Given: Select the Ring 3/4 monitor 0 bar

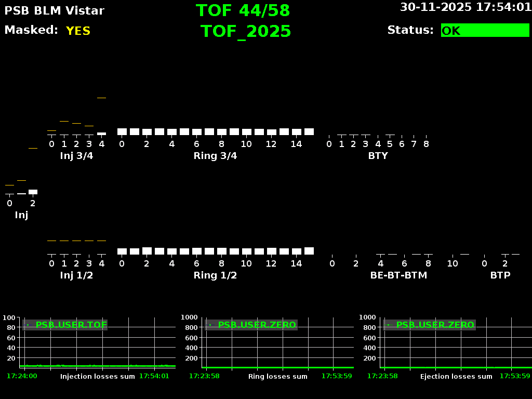Looking at the screenshot, I should point(122,132).
